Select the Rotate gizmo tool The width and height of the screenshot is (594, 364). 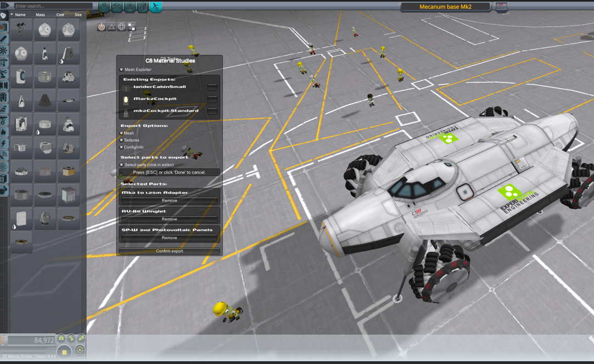click(x=121, y=27)
